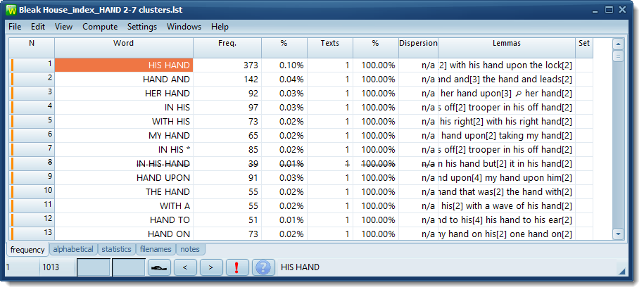The height and width of the screenshot is (292, 644).
Task: Select the HAND AND row word
Action: click(x=124, y=80)
